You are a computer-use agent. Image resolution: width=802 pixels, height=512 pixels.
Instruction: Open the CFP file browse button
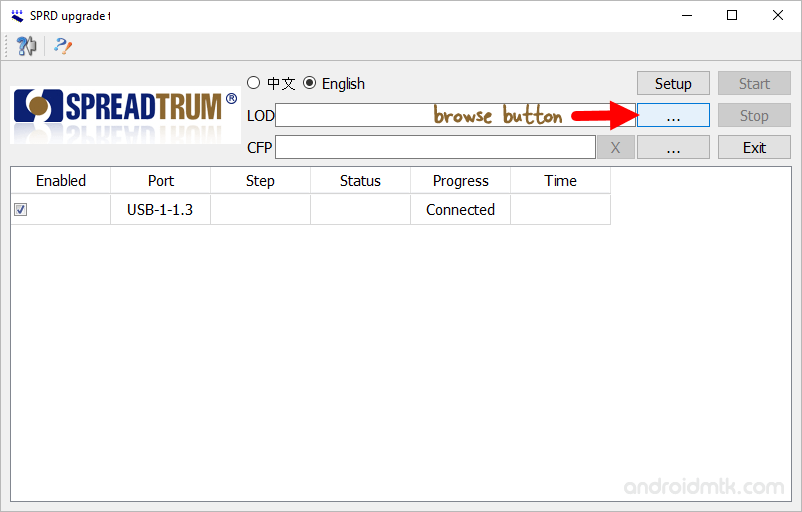coord(673,148)
